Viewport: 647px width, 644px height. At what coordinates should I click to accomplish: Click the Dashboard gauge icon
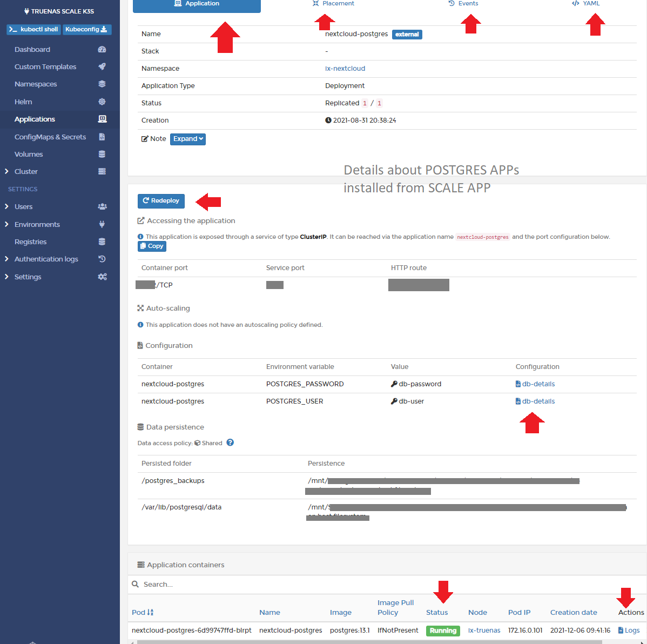(102, 50)
